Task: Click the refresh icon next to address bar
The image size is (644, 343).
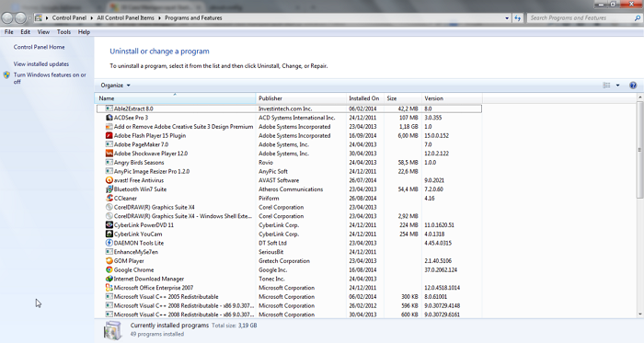Action: (x=517, y=18)
